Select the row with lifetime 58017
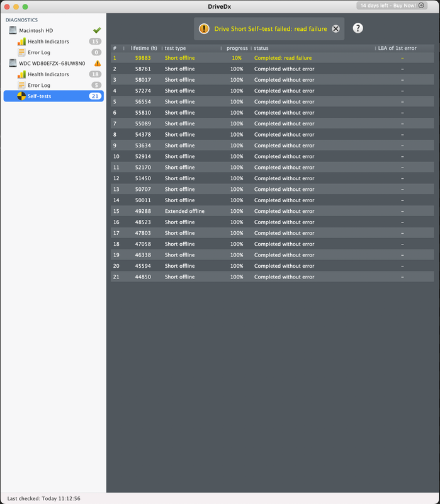440x504 pixels. [273, 80]
